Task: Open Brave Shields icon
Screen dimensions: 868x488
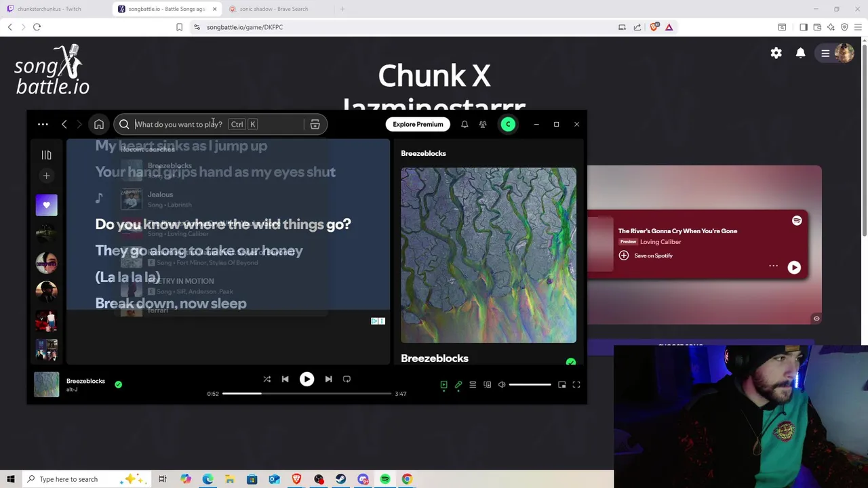Action: click(654, 27)
